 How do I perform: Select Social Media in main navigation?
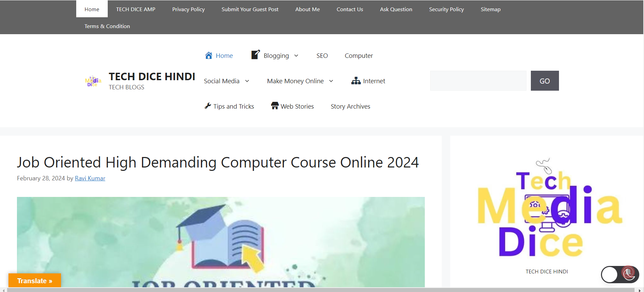click(222, 81)
